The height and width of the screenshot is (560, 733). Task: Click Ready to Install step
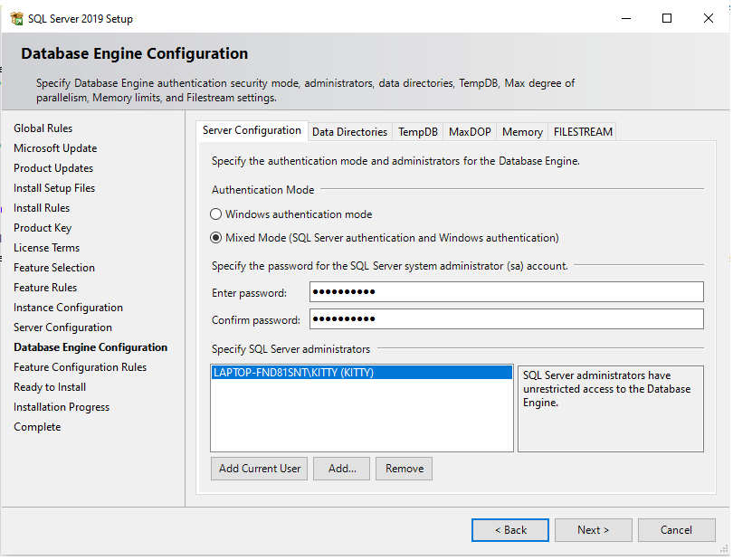click(50, 387)
